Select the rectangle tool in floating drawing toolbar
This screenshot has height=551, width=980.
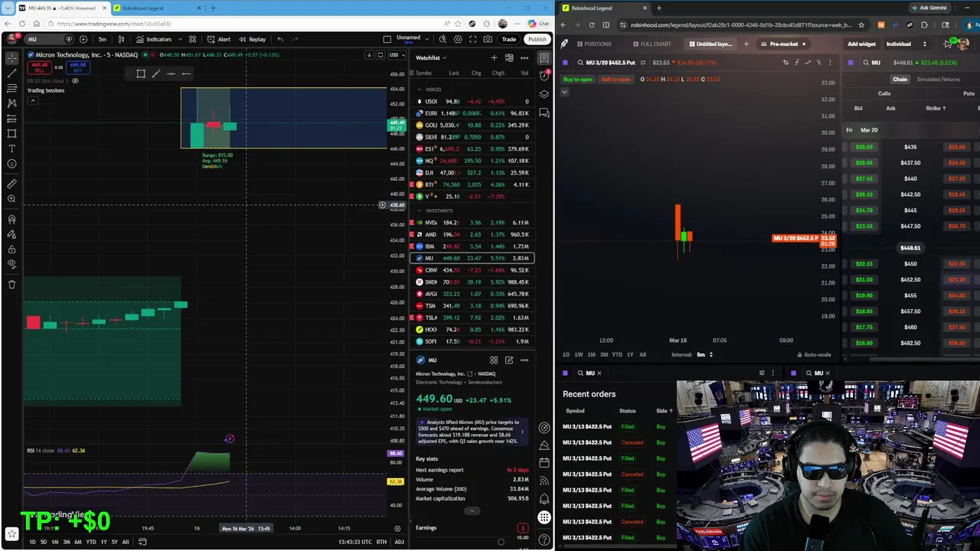coord(141,73)
